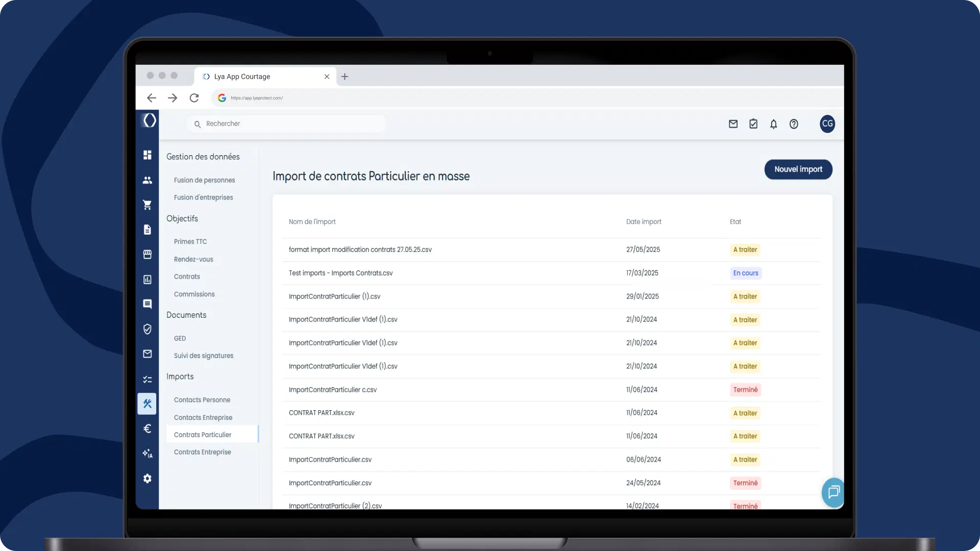
Task: Click A traiter badge dated 27/05/2025
Action: pos(745,249)
